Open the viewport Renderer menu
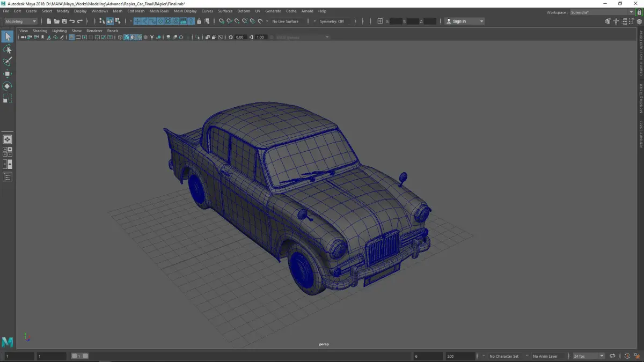 click(x=94, y=31)
